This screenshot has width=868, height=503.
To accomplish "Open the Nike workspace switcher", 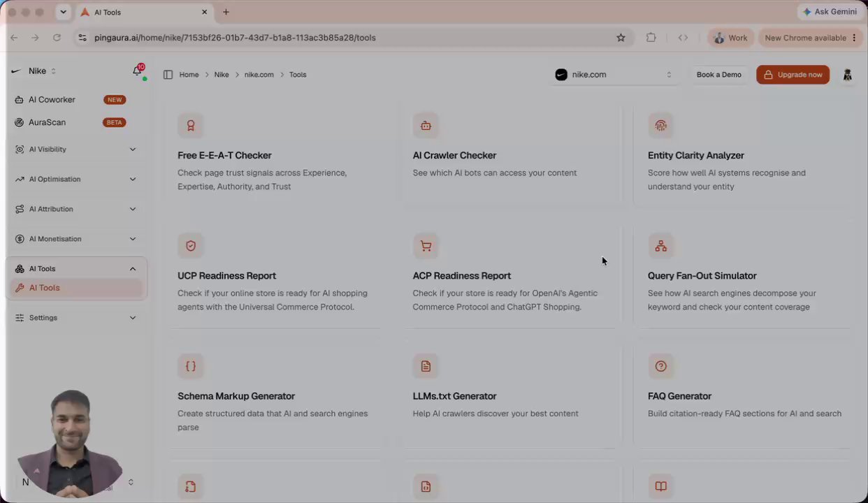I will 35,71.
